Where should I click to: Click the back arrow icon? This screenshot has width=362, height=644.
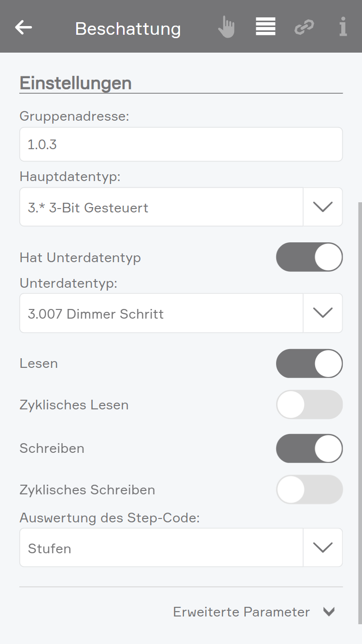coord(23,28)
